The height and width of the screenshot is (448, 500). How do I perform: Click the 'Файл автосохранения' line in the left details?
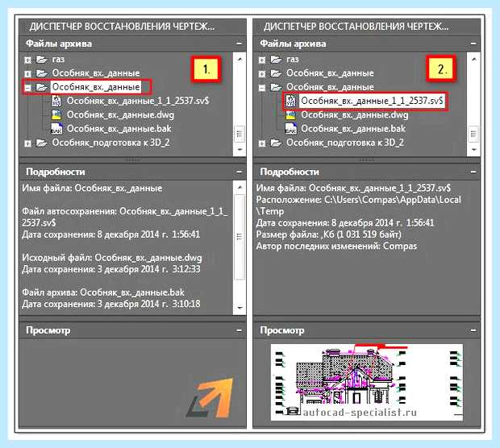(x=124, y=217)
